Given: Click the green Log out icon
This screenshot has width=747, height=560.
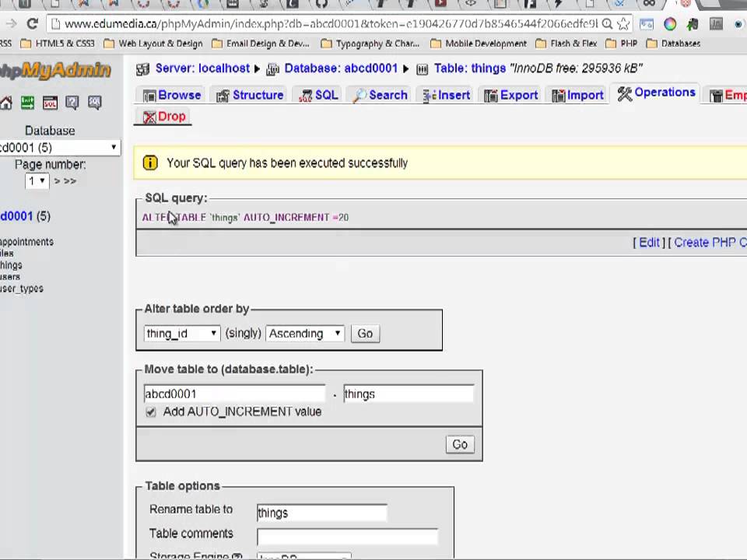Looking at the screenshot, I should pos(28,103).
